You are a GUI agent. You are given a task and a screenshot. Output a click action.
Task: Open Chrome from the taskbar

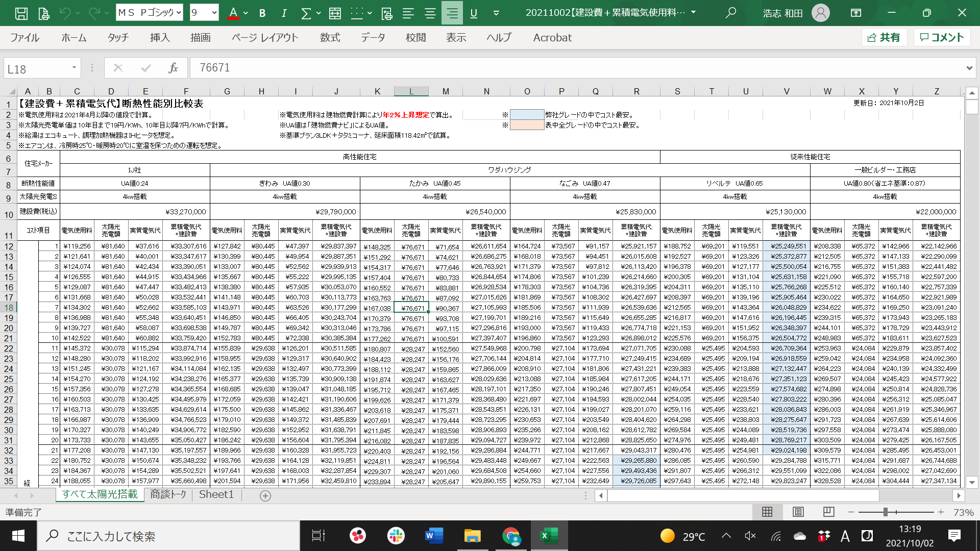click(x=511, y=536)
